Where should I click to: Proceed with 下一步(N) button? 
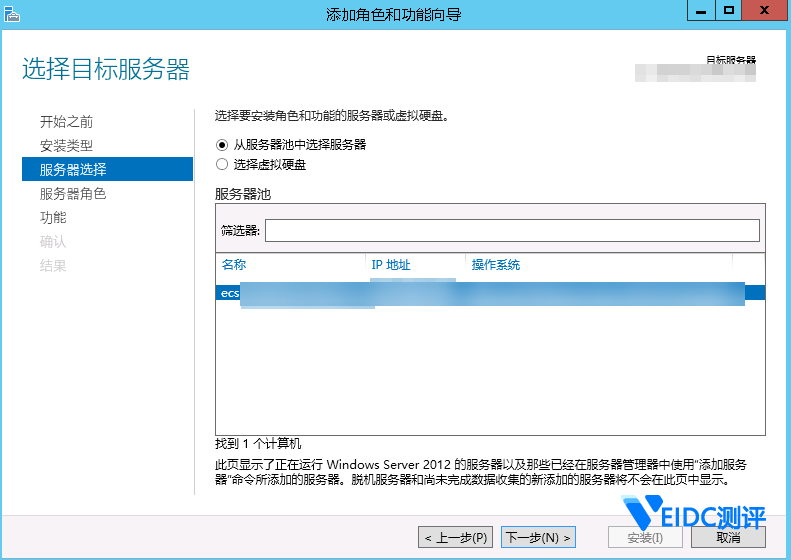[538, 537]
